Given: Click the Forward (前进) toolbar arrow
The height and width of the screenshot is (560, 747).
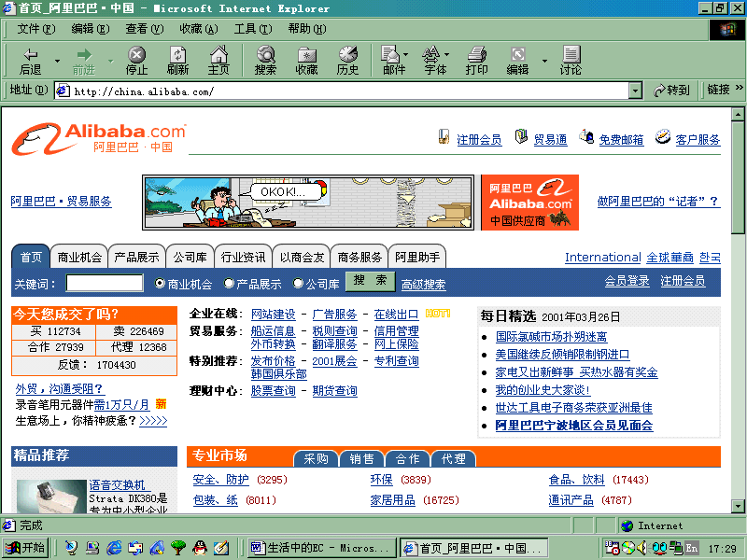Looking at the screenshot, I should click(84, 61).
